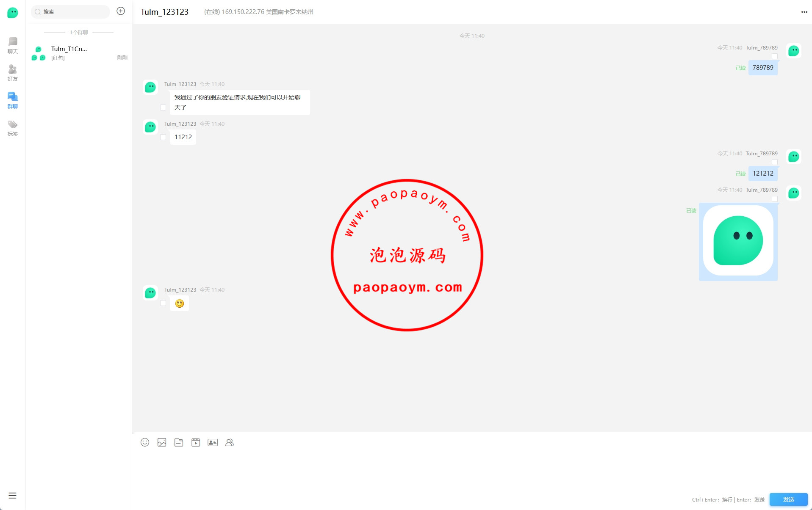Open the hamburger menu at bottom left
812x510 pixels.
click(12, 496)
